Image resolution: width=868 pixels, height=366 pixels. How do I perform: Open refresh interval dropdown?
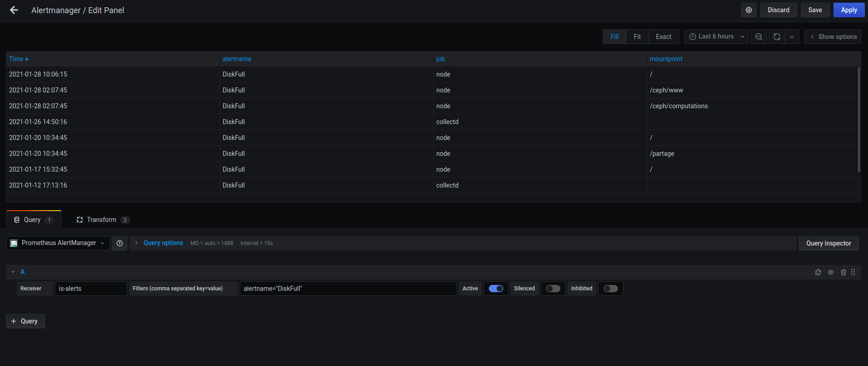(x=792, y=37)
